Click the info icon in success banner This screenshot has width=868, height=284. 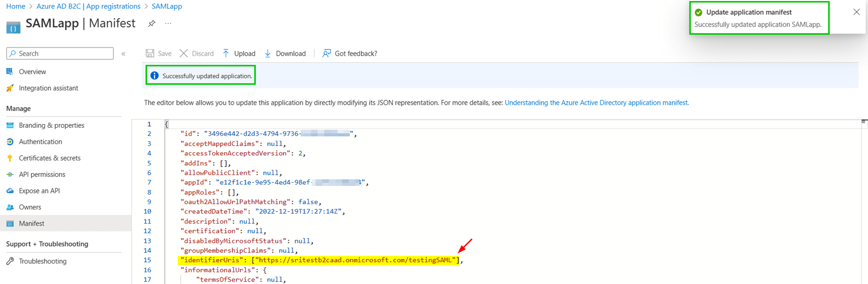coord(154,76)
